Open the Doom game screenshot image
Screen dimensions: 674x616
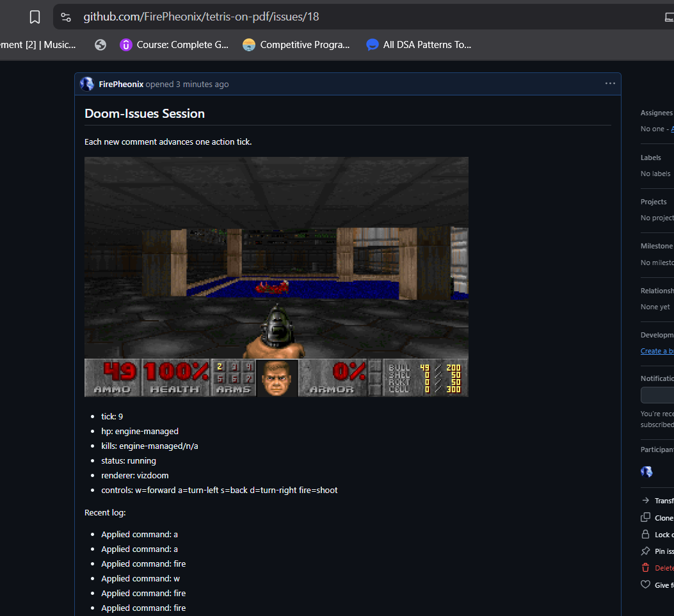[277, 277]
